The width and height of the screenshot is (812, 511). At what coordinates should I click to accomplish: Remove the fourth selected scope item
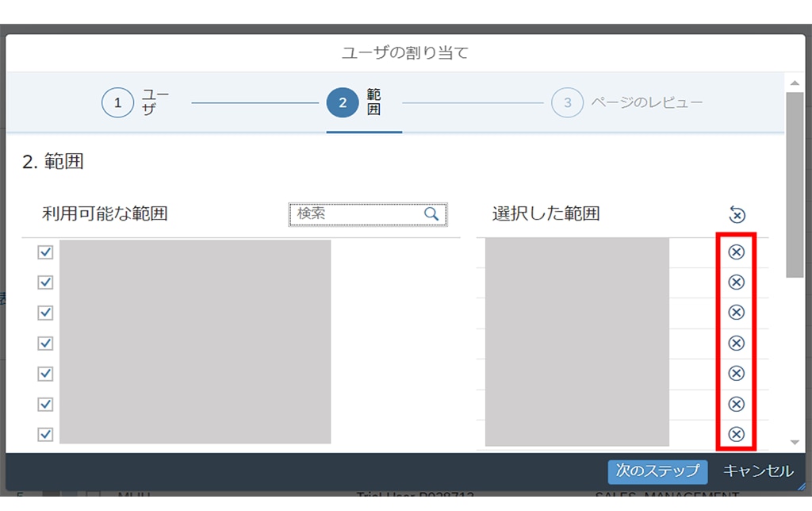click(737, 343)
